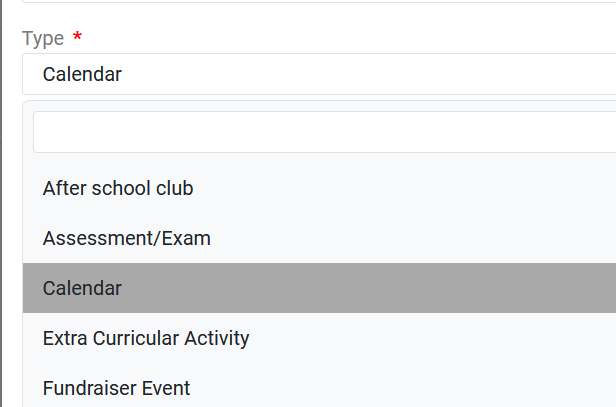
Task: Click the Assessment/Exam list entry
Action: (x=127, y=238)
